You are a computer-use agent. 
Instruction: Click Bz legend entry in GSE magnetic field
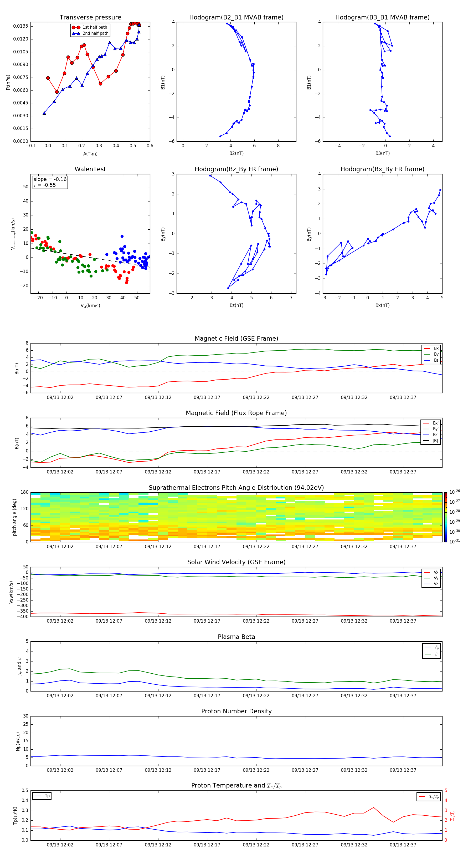[431, 360]
